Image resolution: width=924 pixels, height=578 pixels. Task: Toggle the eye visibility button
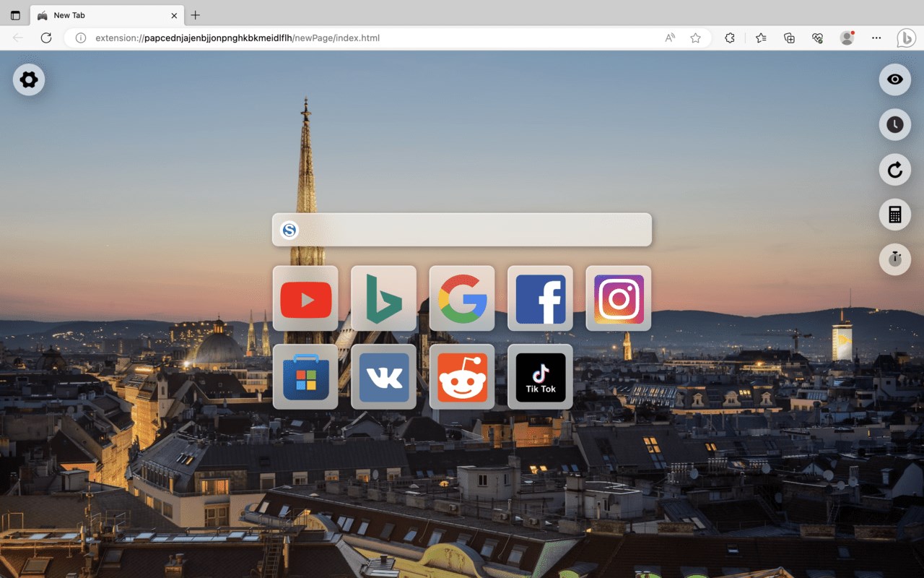895,79
